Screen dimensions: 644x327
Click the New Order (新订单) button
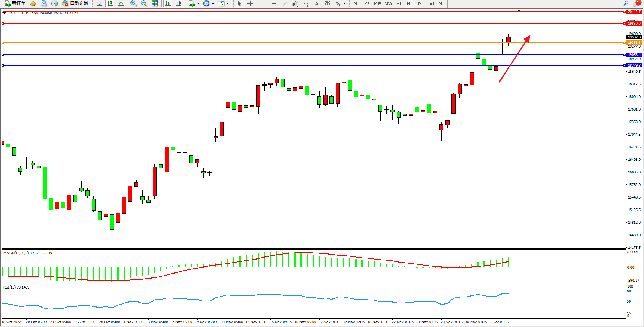pos(15,3)
